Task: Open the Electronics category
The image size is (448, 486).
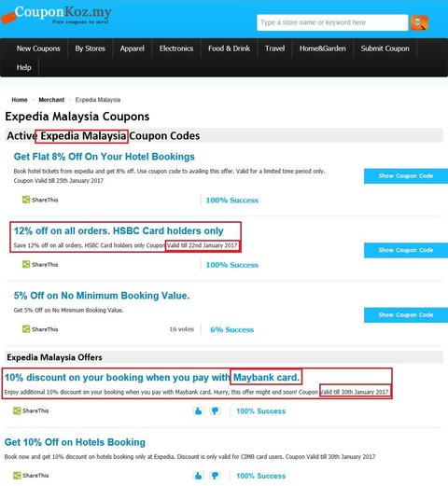Action: pyautogui.click(x=176, y=49)
